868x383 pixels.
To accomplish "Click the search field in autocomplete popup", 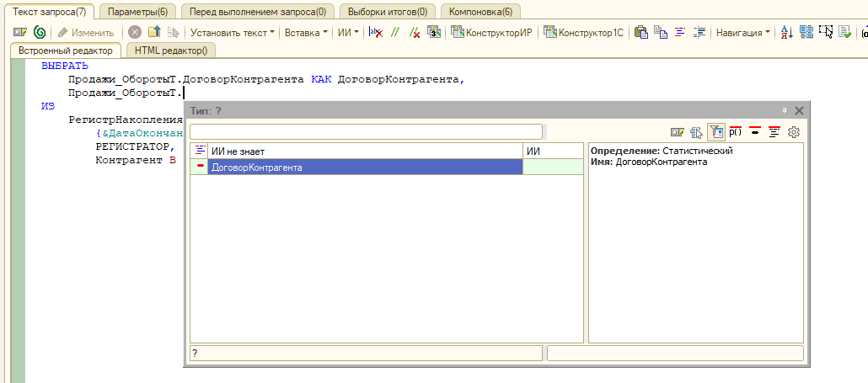I will tap(366, 131).
